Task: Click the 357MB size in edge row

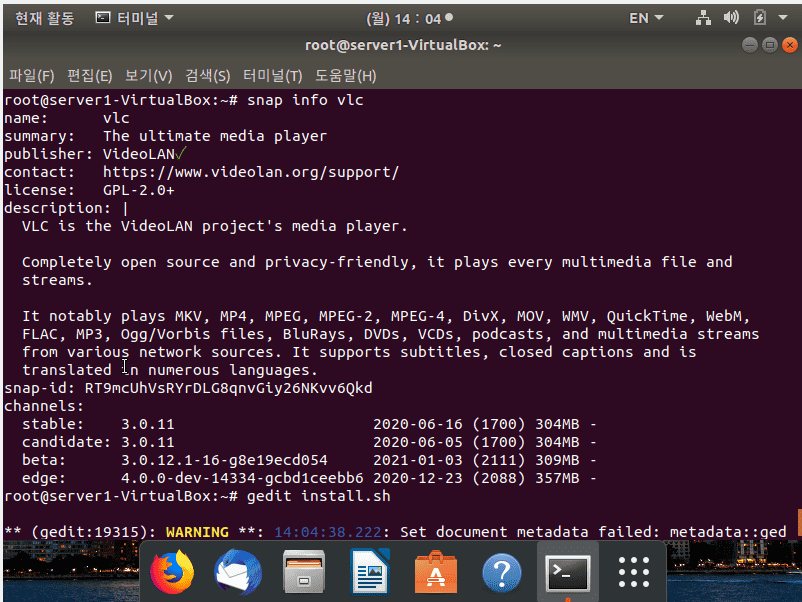Action: click(557, 478)
